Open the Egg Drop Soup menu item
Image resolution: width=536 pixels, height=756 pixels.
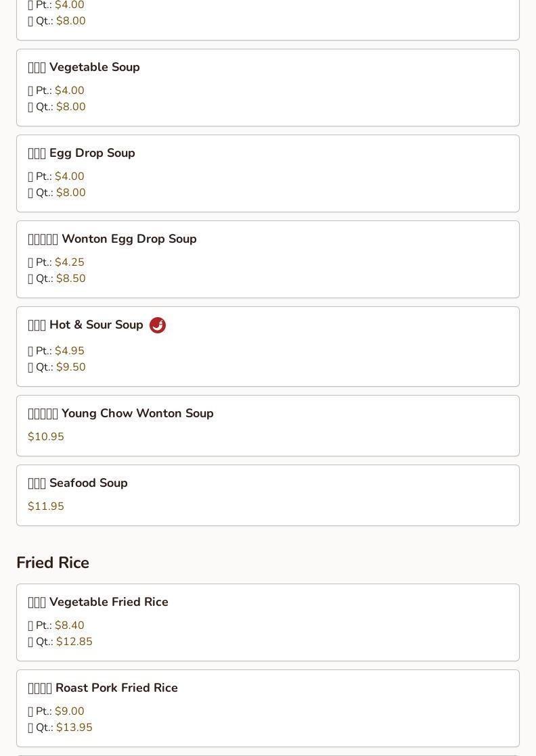pos(82,153)
